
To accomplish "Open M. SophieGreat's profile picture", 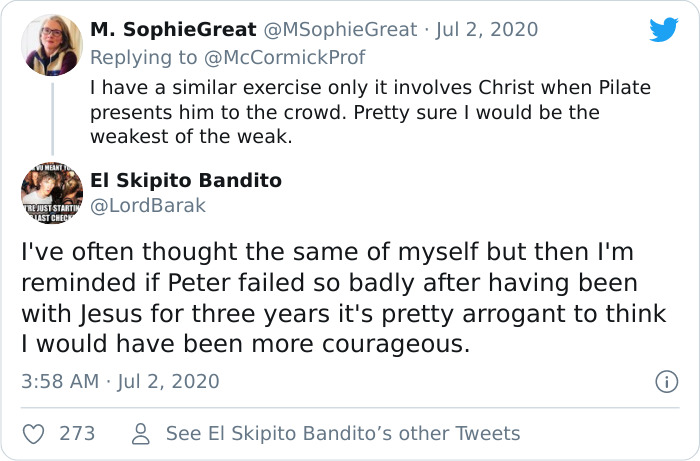I will click(51, 45).
